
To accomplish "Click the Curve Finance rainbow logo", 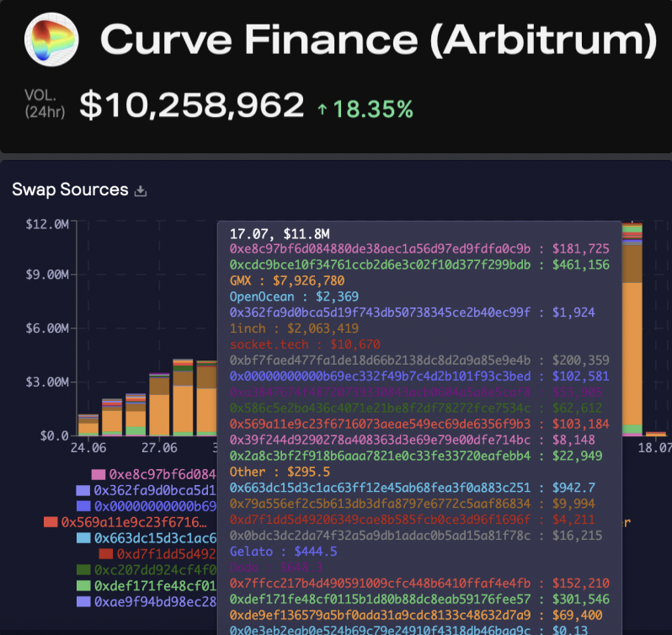I will tap(51, 40).
